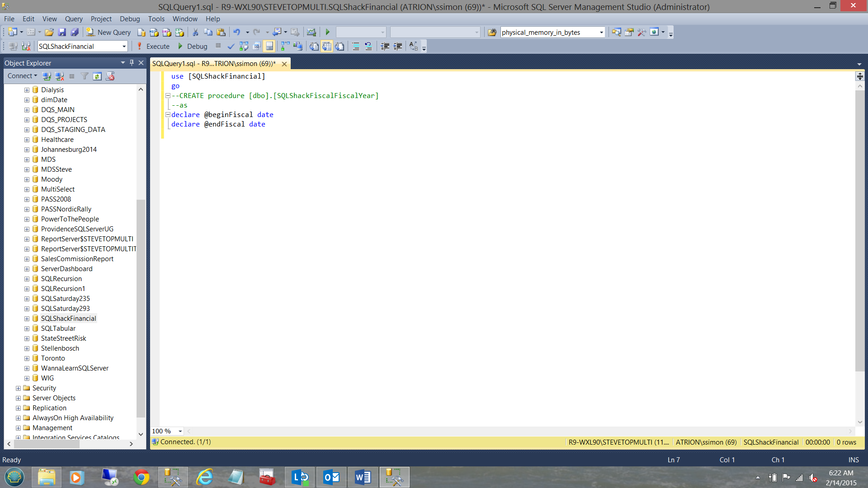This screenshot has height=488, width=868.
Task: Click the Filter icon in Object Explorer
Action: tap(85, 76)
